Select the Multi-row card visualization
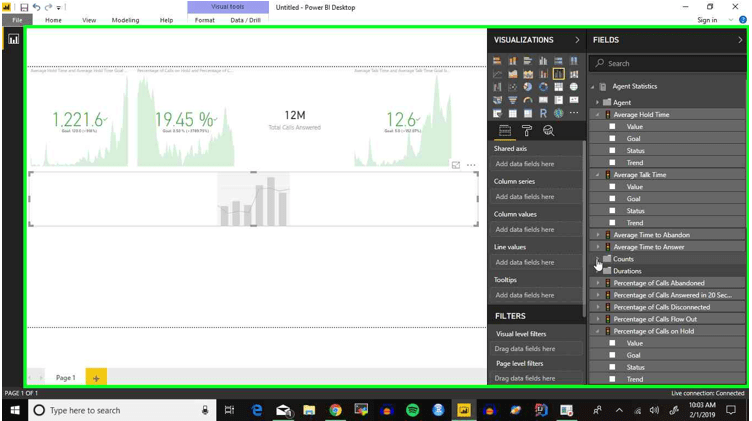The width and height of the screenshot is (752, 421). coord(558,100)
